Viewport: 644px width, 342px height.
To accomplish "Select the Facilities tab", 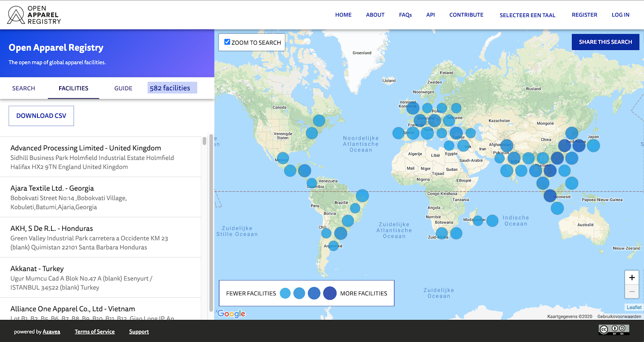I will click(74, 88).
